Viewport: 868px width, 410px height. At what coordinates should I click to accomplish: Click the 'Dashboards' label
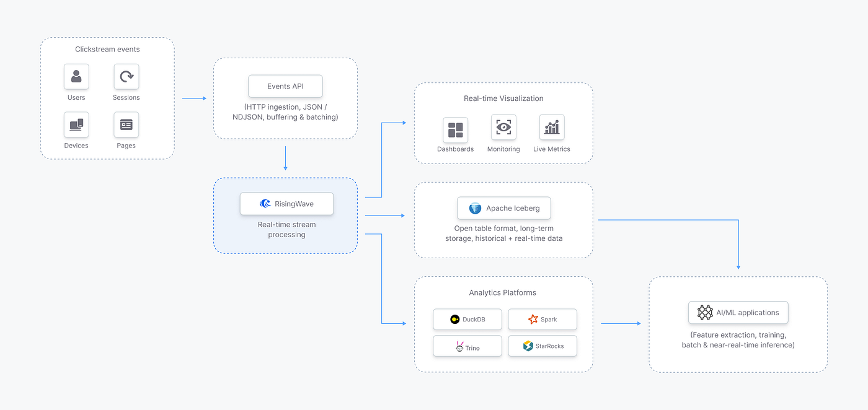click(455, 149)
